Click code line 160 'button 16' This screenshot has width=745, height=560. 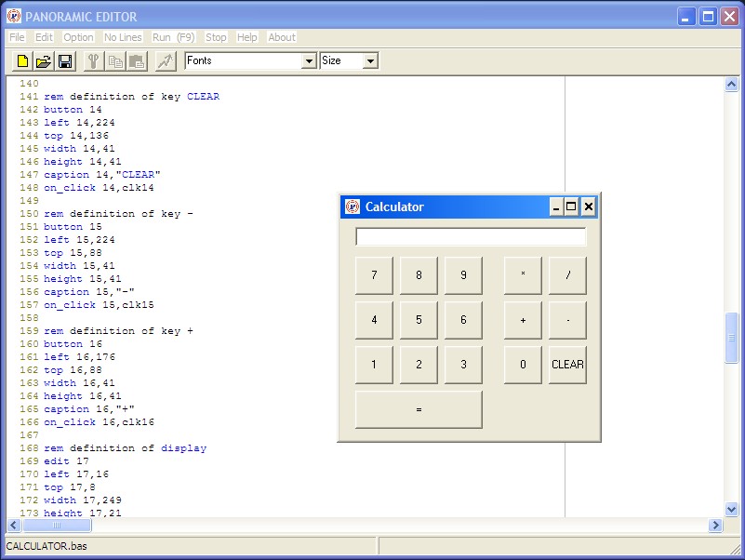tap(73, 343)
